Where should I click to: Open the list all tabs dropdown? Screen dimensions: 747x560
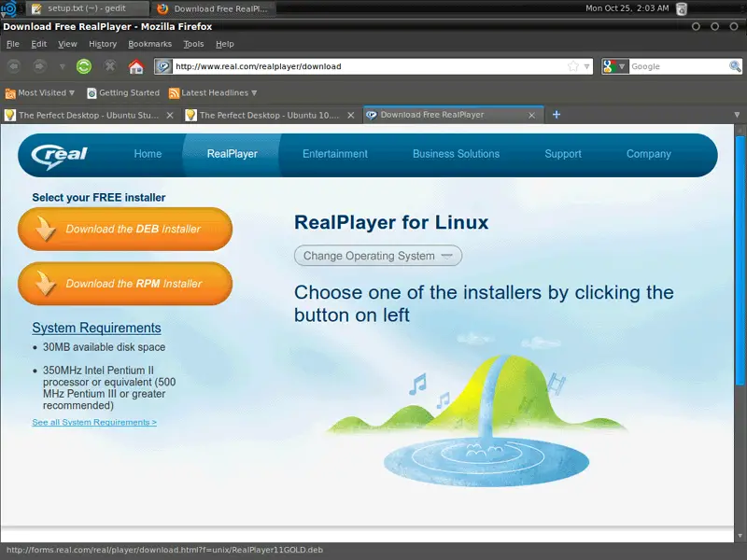point(737,115)
